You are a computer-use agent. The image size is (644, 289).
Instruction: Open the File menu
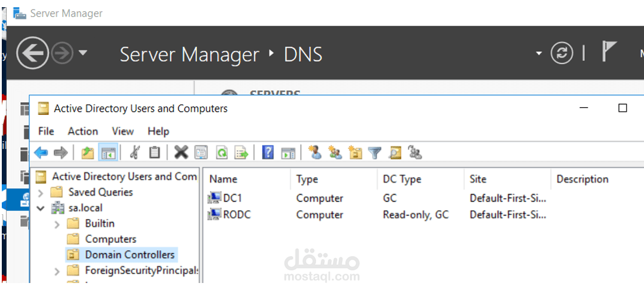click(46, 132)
